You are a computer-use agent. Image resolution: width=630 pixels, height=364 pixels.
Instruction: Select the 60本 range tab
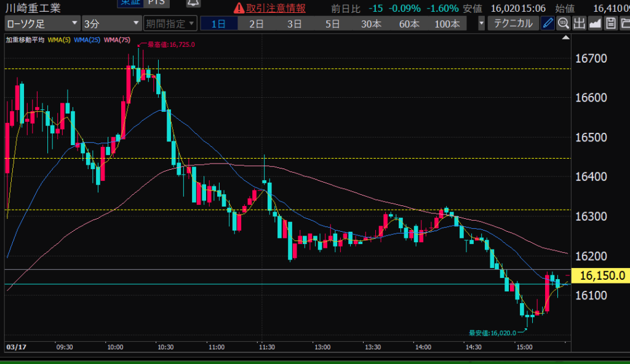click(x=409, y=24)
